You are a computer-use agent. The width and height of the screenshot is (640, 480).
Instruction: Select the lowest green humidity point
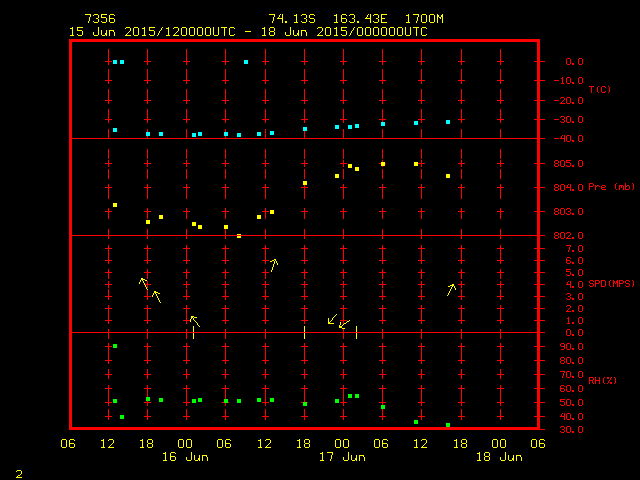(x=448, y=425)
